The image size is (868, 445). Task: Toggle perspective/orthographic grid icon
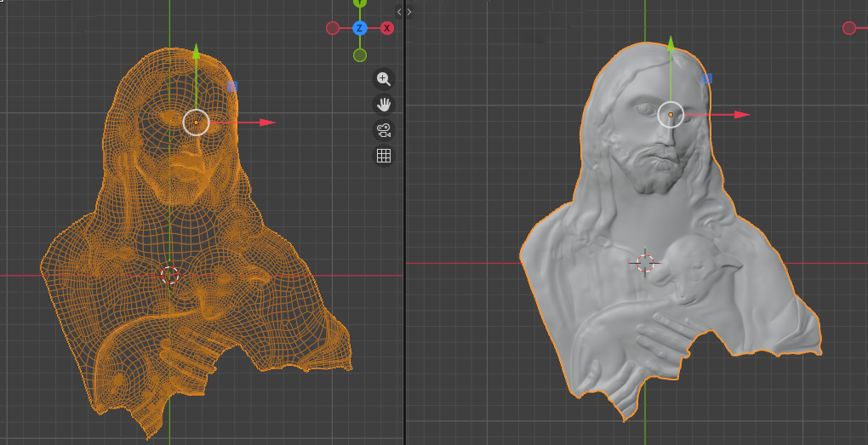[x=383, y=156]
